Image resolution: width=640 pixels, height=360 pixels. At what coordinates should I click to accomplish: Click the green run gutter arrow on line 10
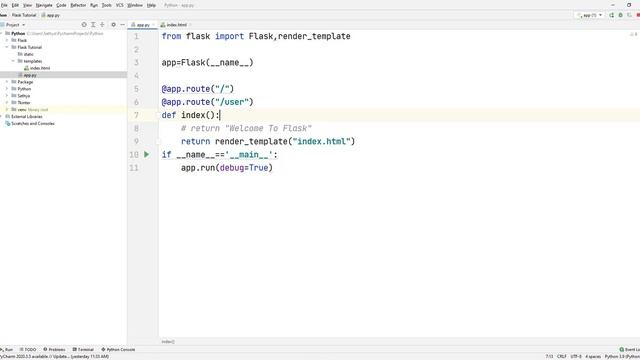point(147,155)
